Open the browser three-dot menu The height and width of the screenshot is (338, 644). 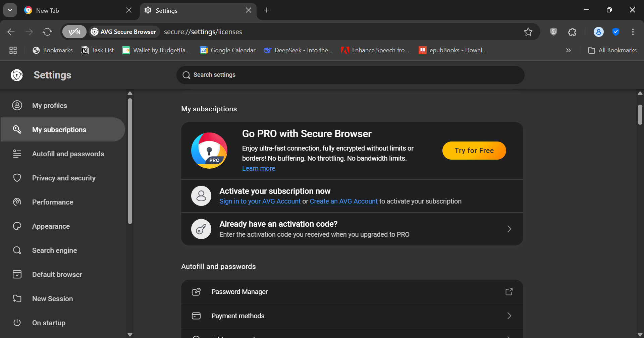click(633, 32)
